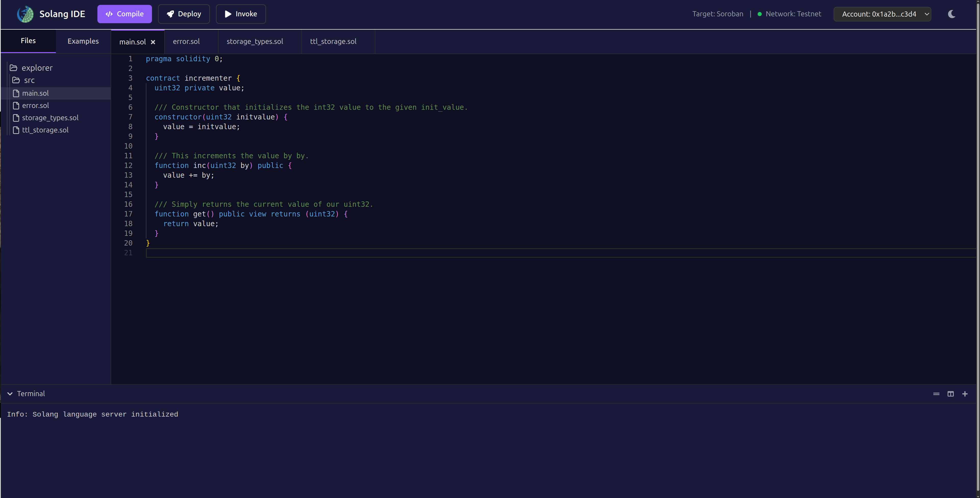This screenshot has width=980, height=498.
Task: Open a new terminal with the plus icon
Action: pos(965,394)
